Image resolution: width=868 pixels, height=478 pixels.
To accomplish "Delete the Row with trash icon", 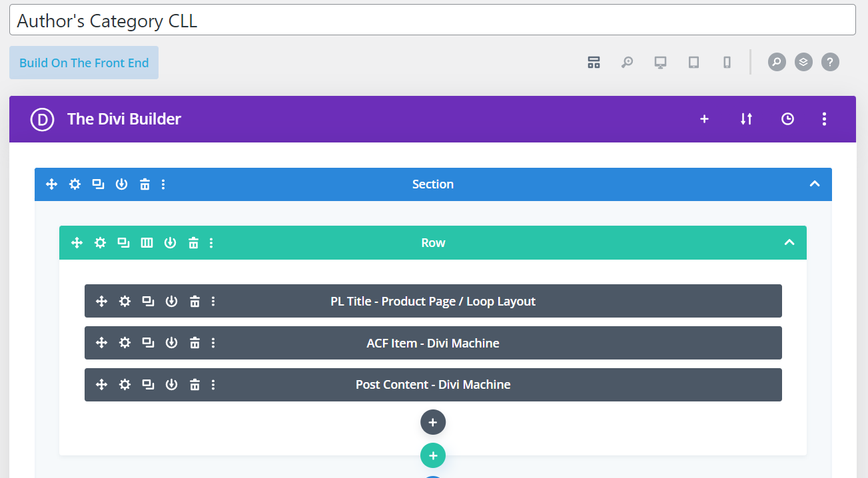I will coord(193,243).
